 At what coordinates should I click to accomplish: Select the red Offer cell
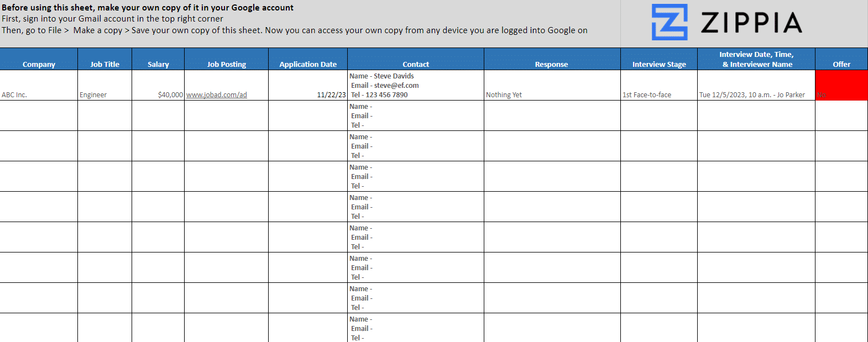click(x=841, y=85)
